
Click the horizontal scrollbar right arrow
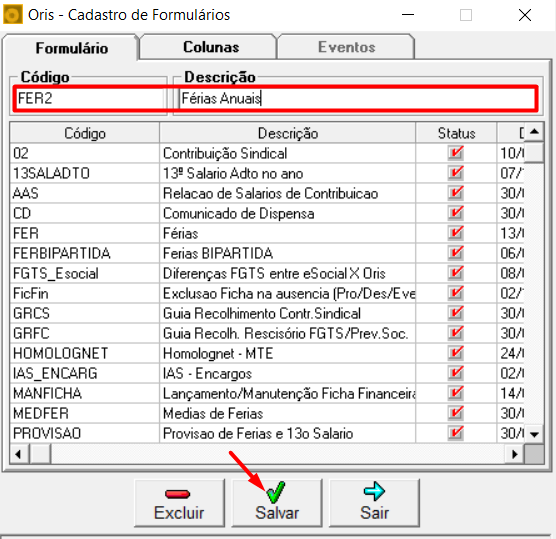[515, 454]
